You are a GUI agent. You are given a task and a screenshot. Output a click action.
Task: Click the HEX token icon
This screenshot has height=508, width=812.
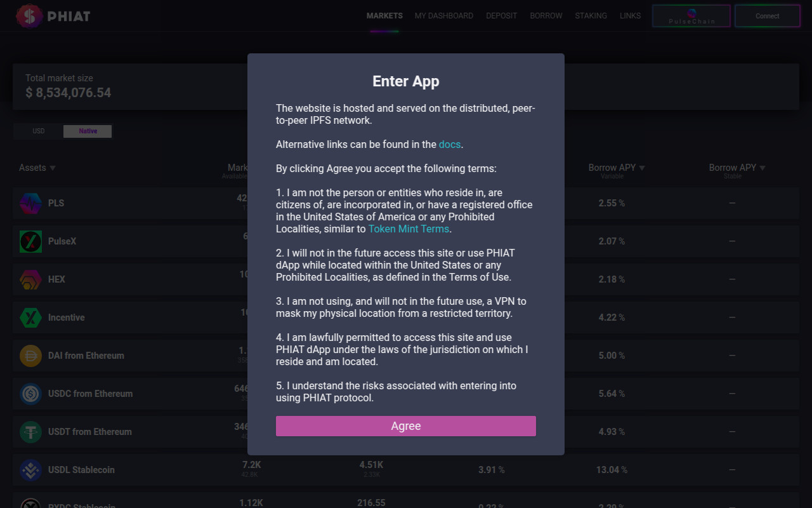[x=30, y=279]
